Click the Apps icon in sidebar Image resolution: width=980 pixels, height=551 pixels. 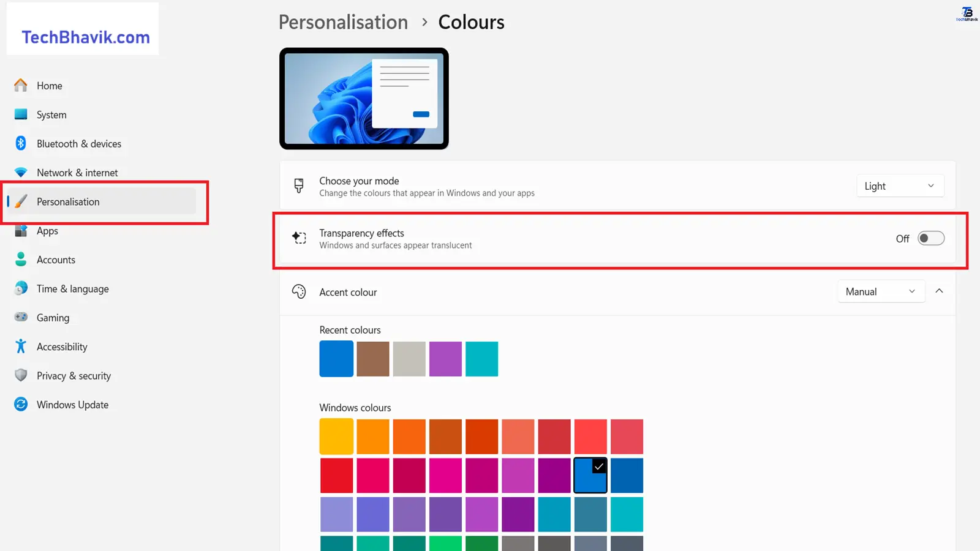pyautogui.click(x=21, y=231)
